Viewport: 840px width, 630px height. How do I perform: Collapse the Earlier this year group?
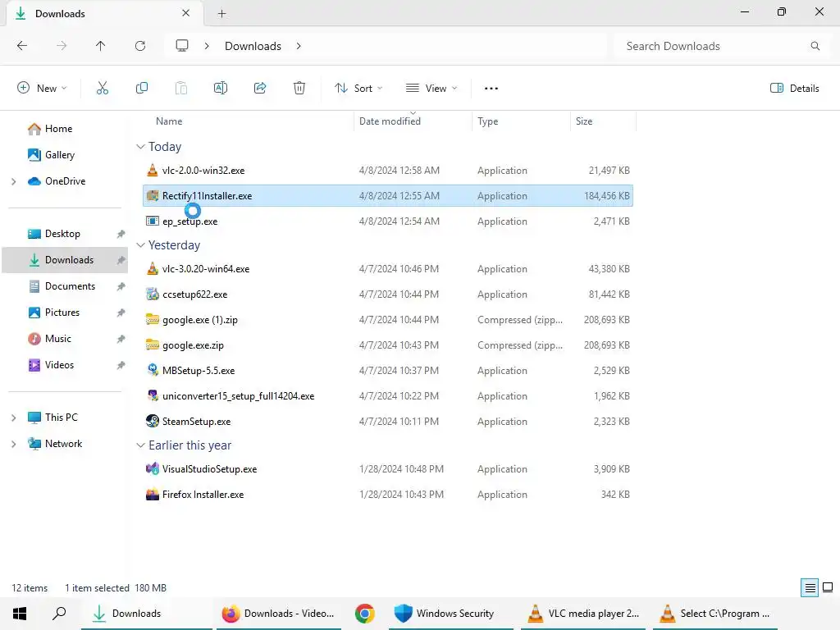(x=140, y=445)
